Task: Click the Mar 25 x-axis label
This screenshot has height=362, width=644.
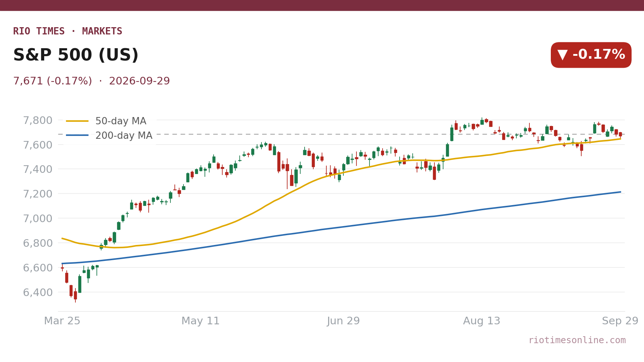Action: point(62,321)
